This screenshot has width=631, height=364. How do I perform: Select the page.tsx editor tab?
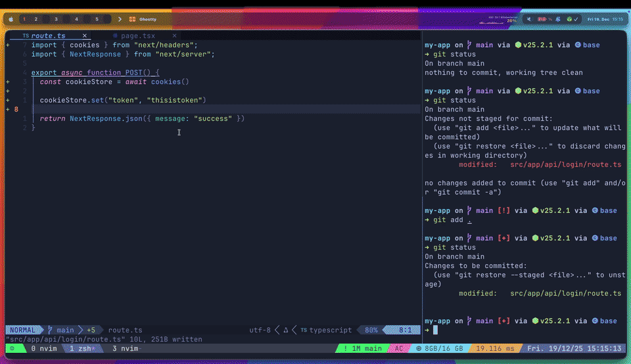138,35
